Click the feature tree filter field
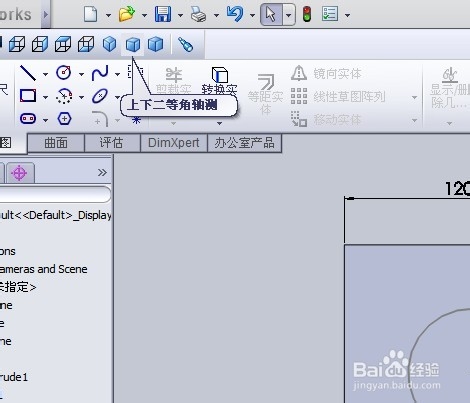 [54, 194]
